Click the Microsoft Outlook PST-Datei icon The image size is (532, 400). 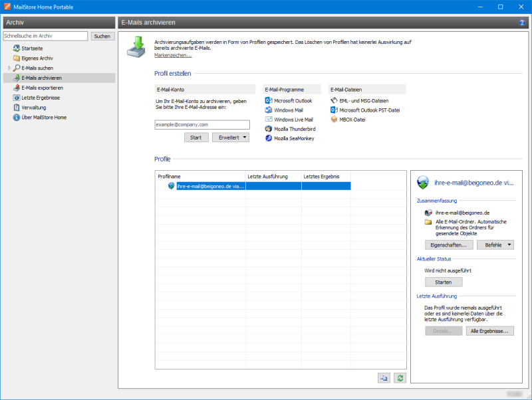(x=334, y=110)
